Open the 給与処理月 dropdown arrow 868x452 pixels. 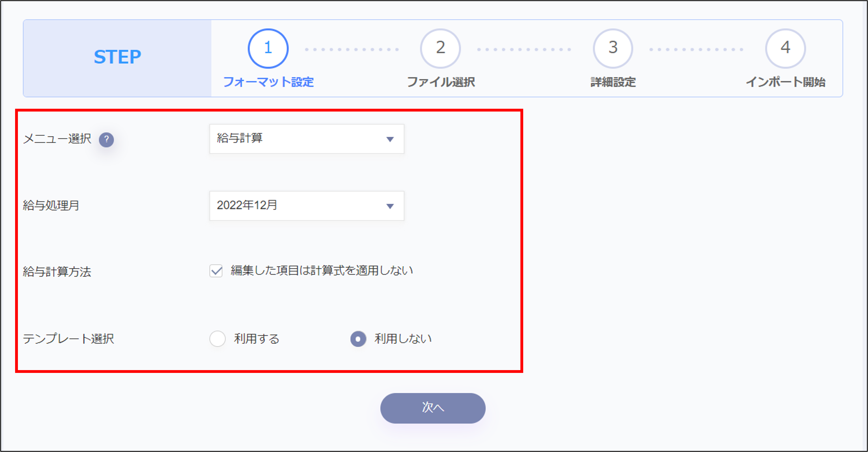pyautogui.click(x=390, y=206)
